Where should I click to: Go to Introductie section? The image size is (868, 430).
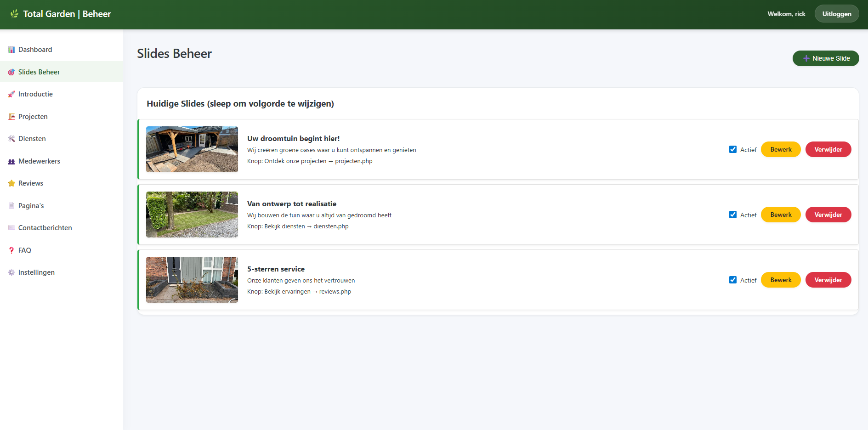(x=62, y=94)
